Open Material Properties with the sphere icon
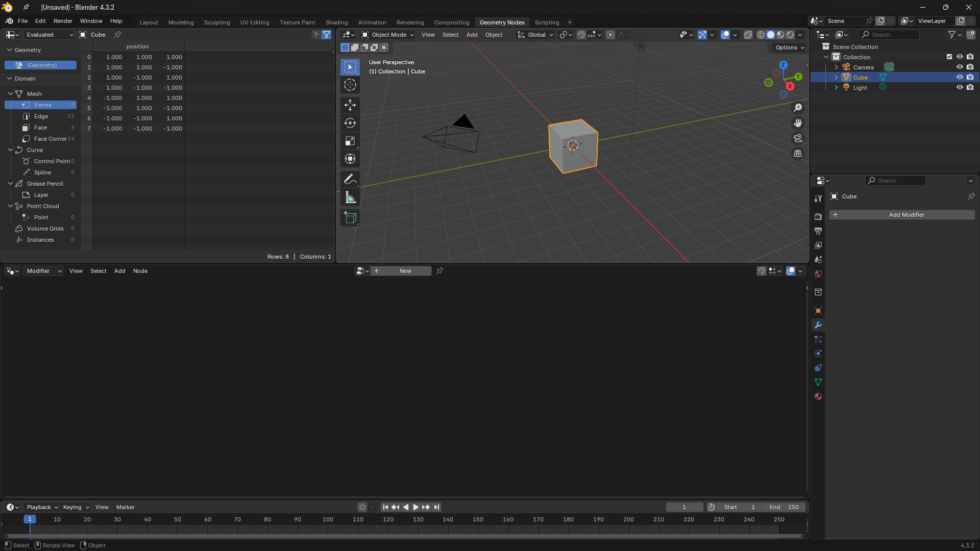 pos(818,396)
